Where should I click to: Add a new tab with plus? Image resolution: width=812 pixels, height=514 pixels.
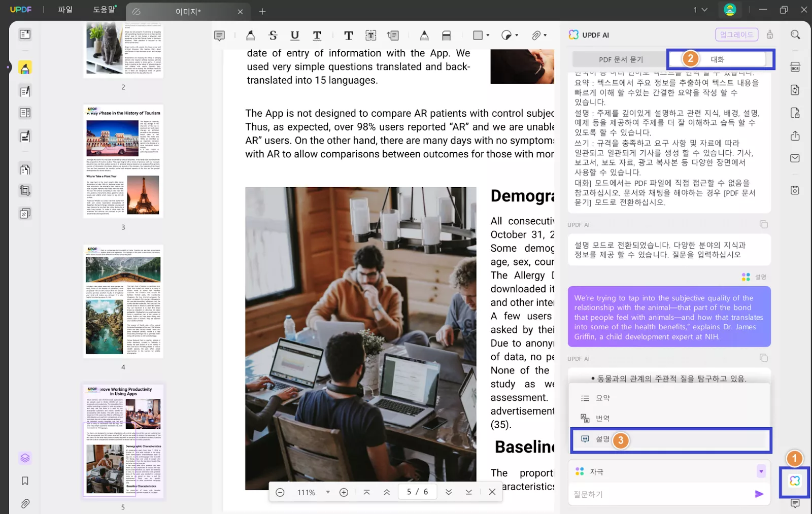pyautogui.click(x=262, y=11)
